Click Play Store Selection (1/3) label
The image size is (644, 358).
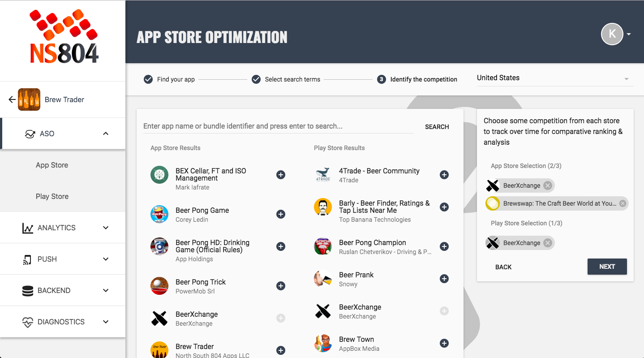click(x=526, y=223)
